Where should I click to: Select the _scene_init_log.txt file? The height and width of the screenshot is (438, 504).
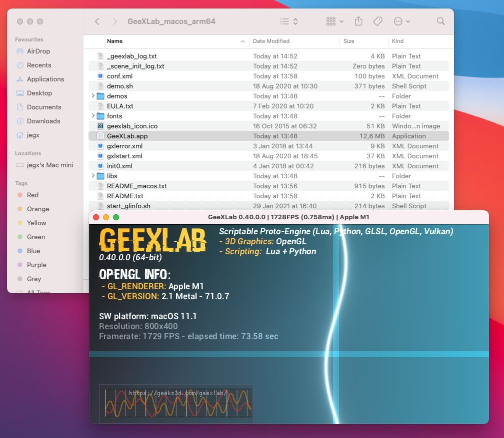coord(268,66)
